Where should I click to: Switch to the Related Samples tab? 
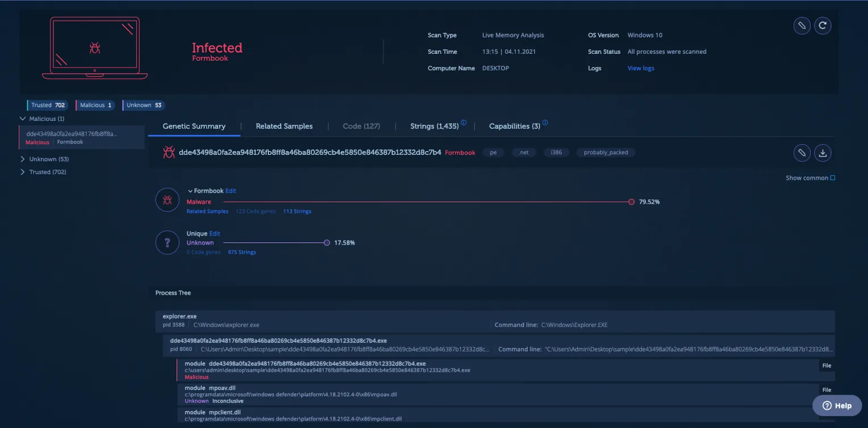click(284, 126)
